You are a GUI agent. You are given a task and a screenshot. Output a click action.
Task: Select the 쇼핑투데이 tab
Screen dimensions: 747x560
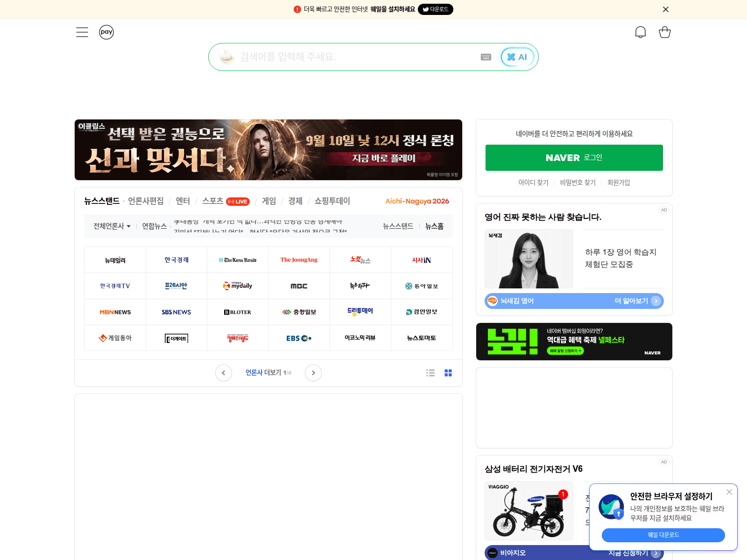click(x=332, y=201)
